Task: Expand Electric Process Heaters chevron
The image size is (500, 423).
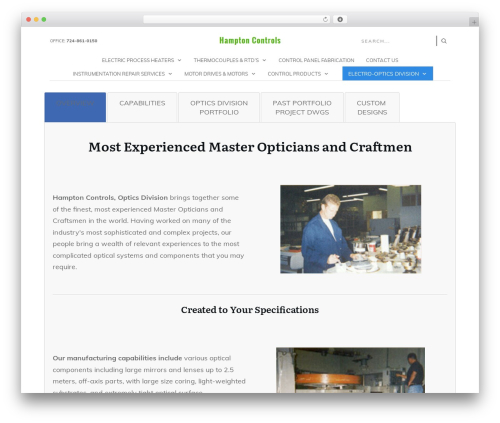Action: pyautogui.click(x=179, y=60)
